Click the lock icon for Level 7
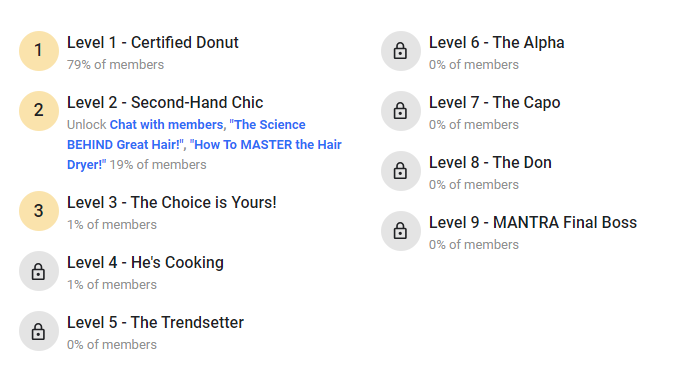The height and width of the screenshot is (373, 673). tap(400, 111)
